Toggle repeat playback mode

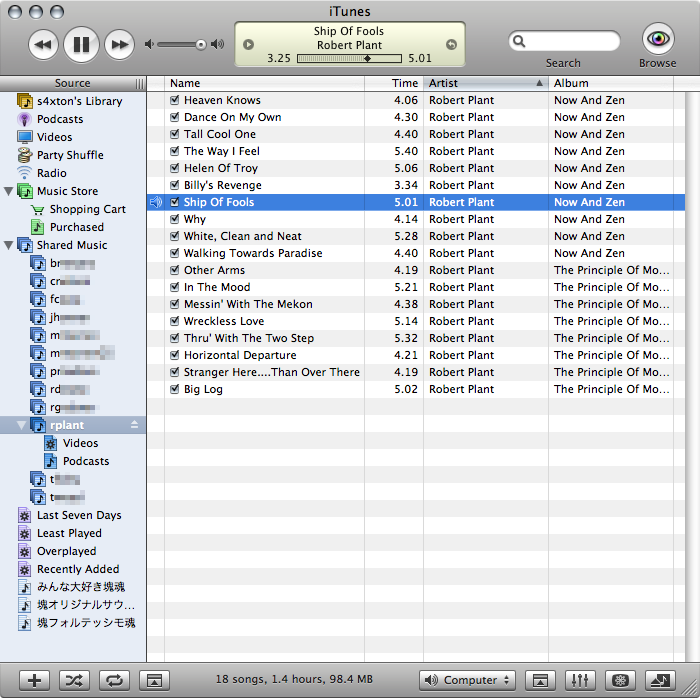click(x=113, y=680)
